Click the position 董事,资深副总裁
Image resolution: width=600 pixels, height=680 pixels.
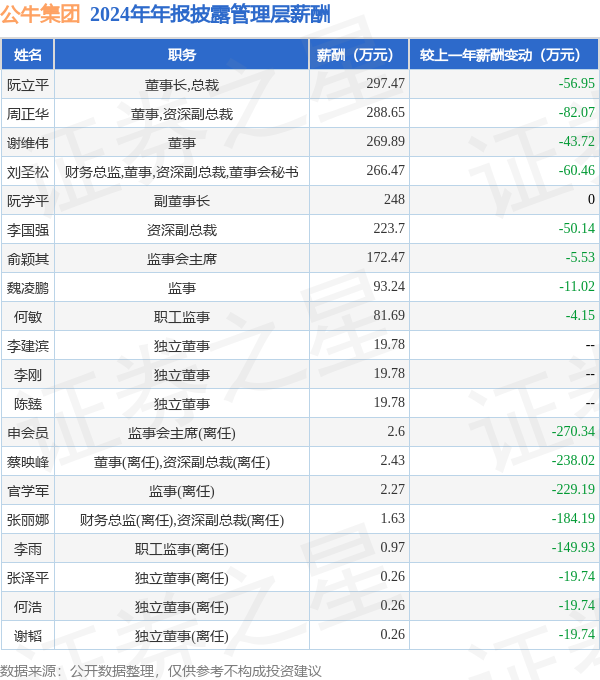coord(182,114)
